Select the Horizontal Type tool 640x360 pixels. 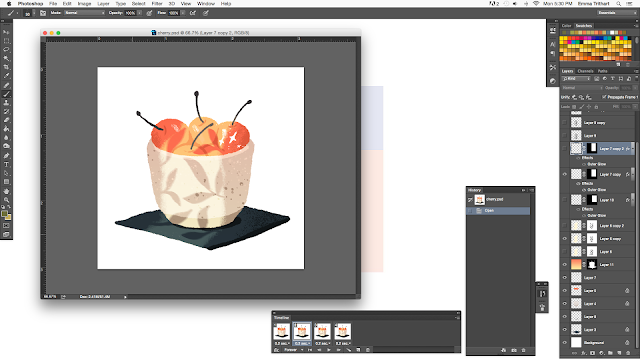click(x=6, y=164)
